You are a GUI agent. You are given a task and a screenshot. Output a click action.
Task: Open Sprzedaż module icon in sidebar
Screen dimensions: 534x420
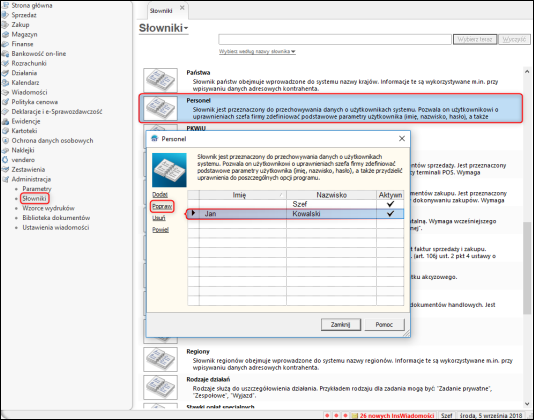click(x=5, y=15)
